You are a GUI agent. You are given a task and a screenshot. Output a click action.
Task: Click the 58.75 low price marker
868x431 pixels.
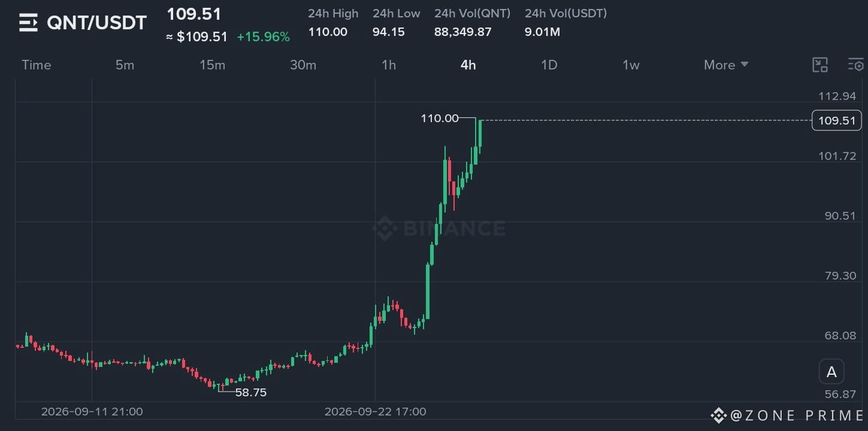(x=251, y=393)
